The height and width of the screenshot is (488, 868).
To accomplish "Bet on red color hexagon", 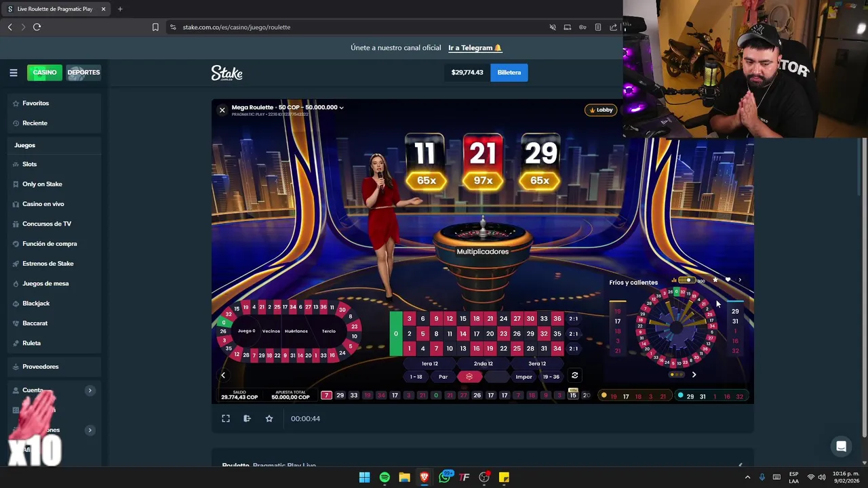I will [469, 377].
